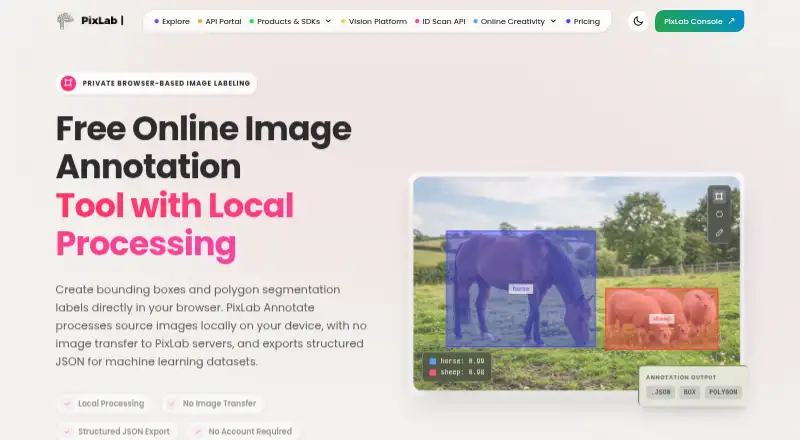Click the horse: 0.99 legend entry

[x=457, y=361]
